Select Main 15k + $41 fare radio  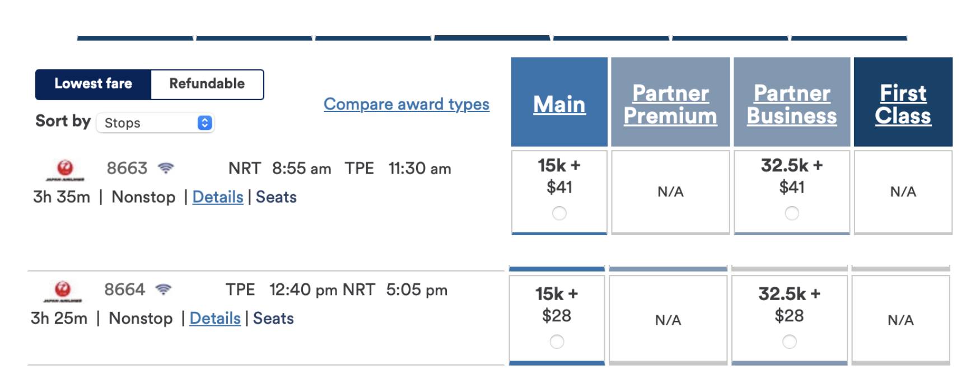click(559, 213)
